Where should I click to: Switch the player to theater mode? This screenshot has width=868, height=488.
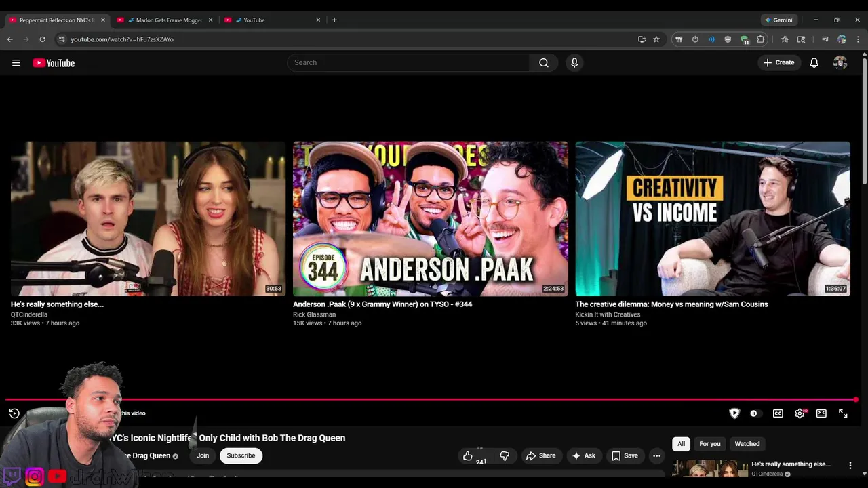point(821,413)
